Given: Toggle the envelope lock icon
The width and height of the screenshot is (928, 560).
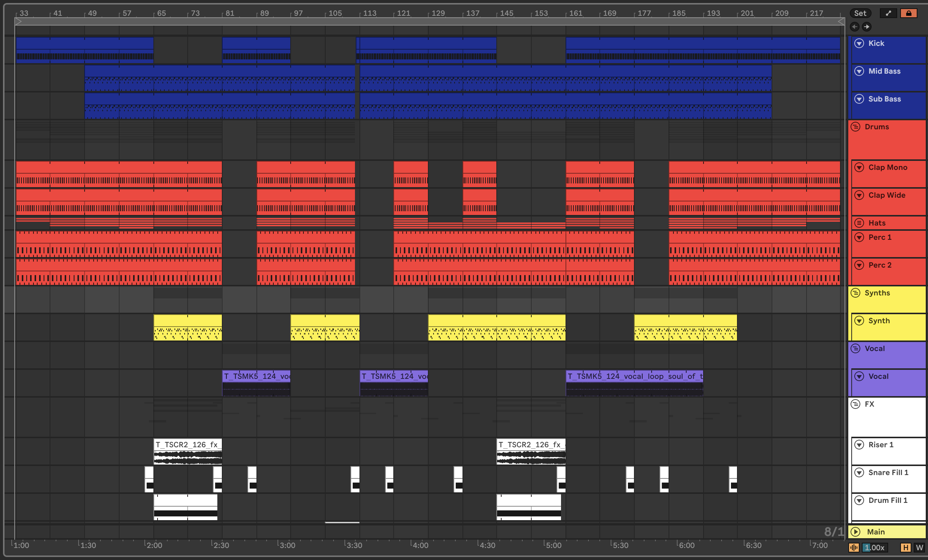Looking at the screenshot, I should (908, 14).
